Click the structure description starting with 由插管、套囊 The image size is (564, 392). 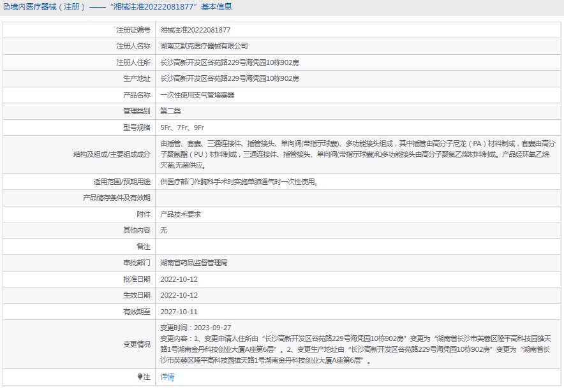357,154
